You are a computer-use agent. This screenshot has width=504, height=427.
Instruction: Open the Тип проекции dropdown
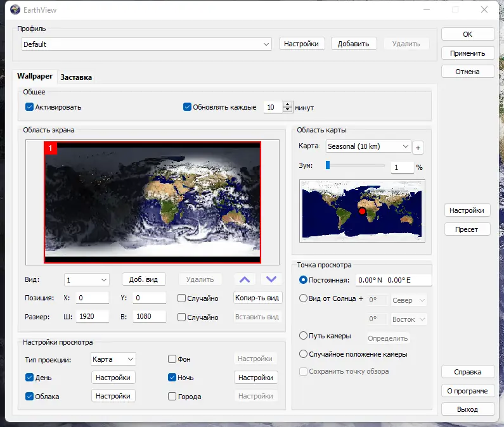113,359
